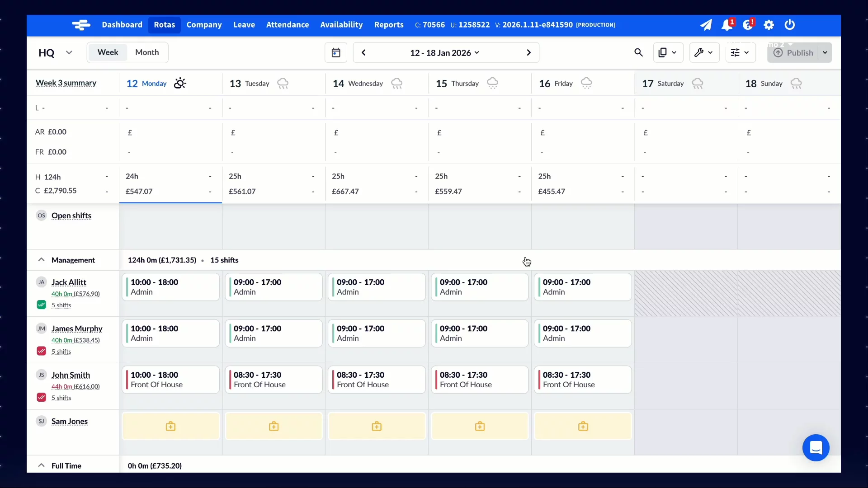
Task: Click Sam Jones's Monday leave icon
Action: pos(170,426)
